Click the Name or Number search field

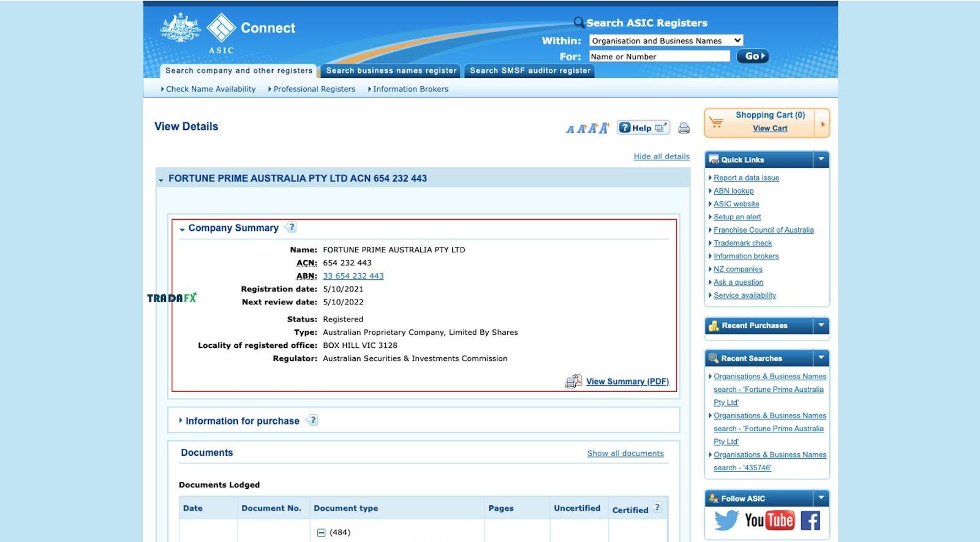click(659, 56)
